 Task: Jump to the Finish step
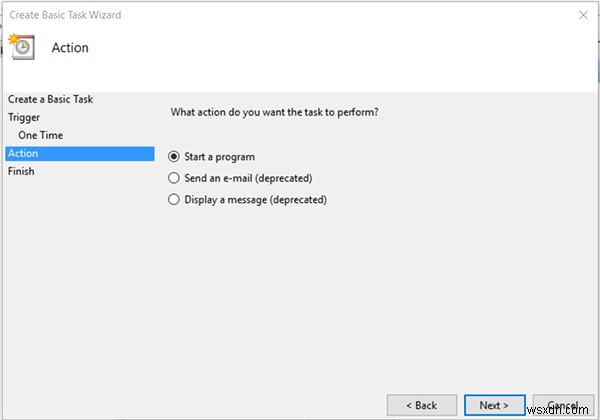click(x=20, y=171)
